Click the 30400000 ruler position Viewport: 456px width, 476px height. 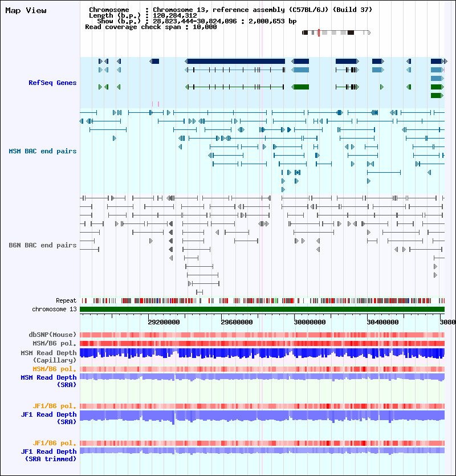coord(382,322)
